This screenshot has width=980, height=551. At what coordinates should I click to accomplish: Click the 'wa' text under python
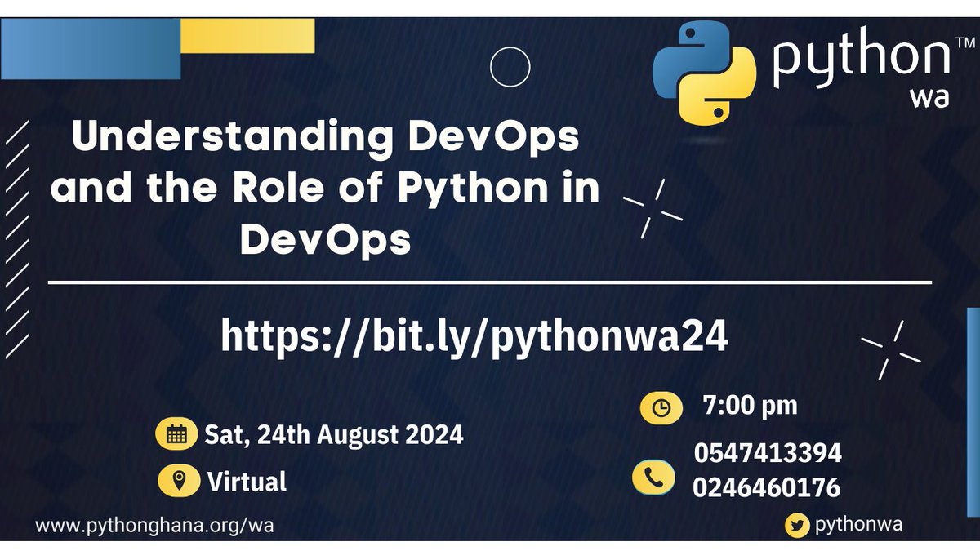pos(928,97)
